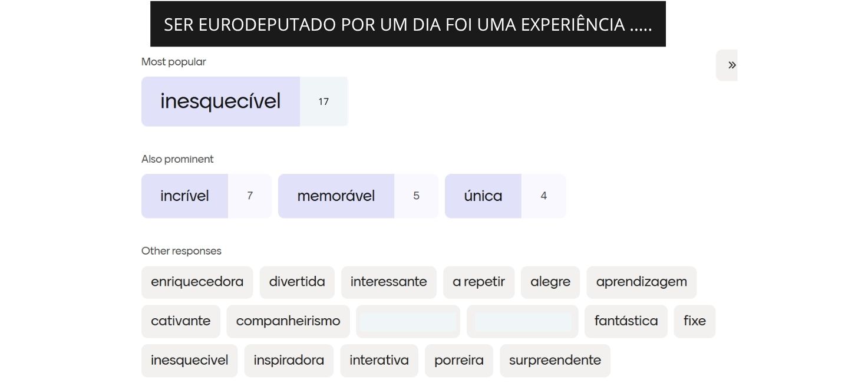Click the 'inesquecível' most popular response
Viewport: 868px width, 386px height.
click(220, 101)
